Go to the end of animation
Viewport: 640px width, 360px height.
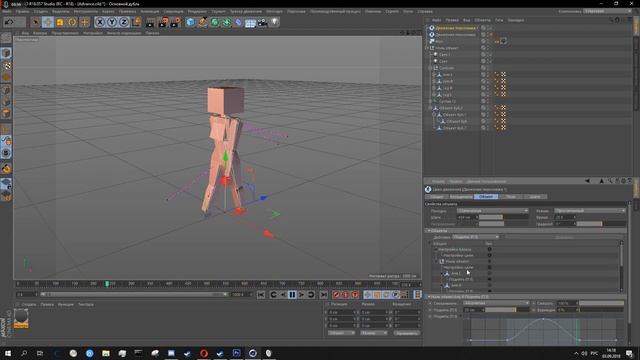324,295
